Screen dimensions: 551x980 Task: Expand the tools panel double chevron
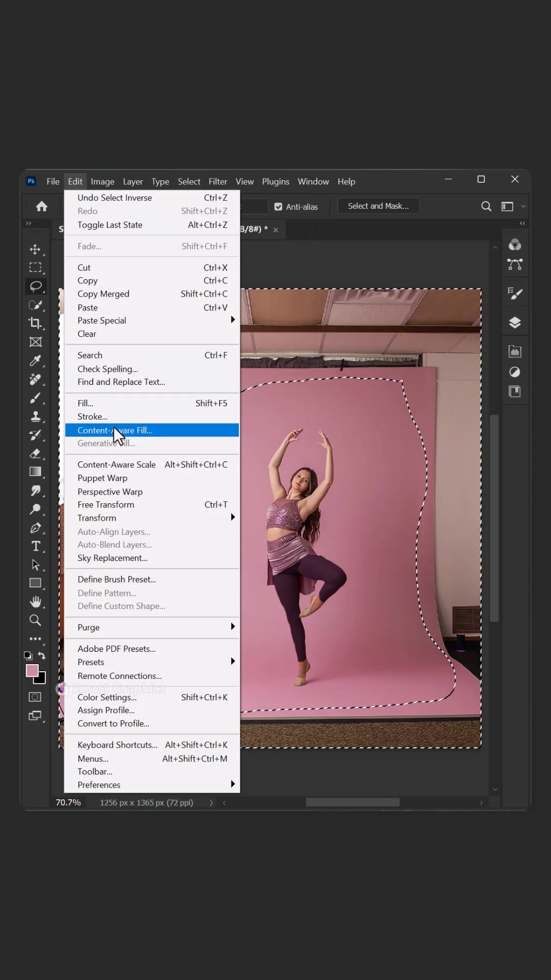(29, 224)
